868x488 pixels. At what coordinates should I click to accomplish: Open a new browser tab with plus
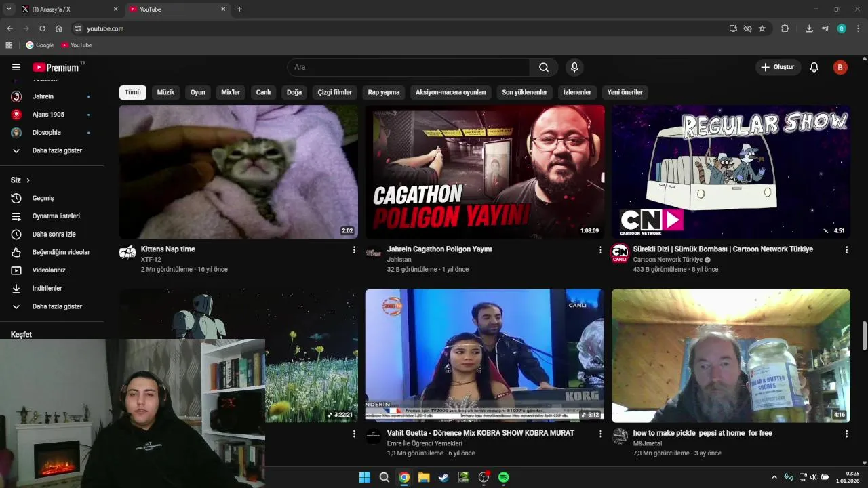[239, 9]
